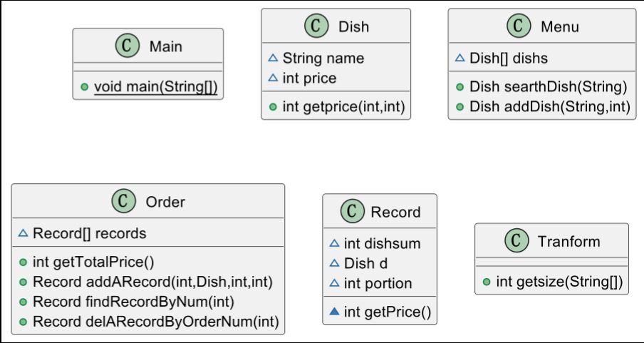
Task: Click green dot beside getTotalPrice()
Action: coord(23,262)
